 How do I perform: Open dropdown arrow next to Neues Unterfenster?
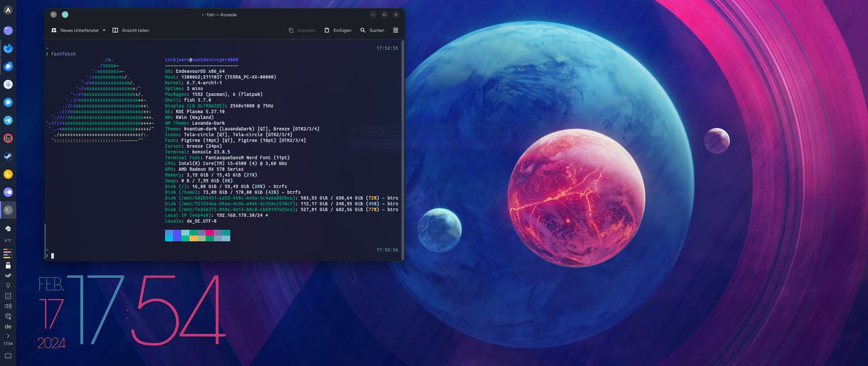pyautogui.click(x=104, y=30)
